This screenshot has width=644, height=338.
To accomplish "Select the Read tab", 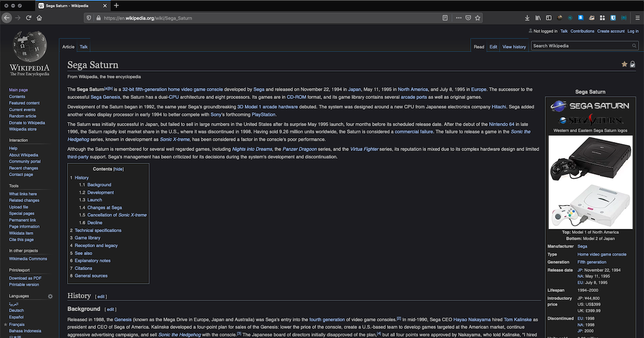I will click(479, 47).
